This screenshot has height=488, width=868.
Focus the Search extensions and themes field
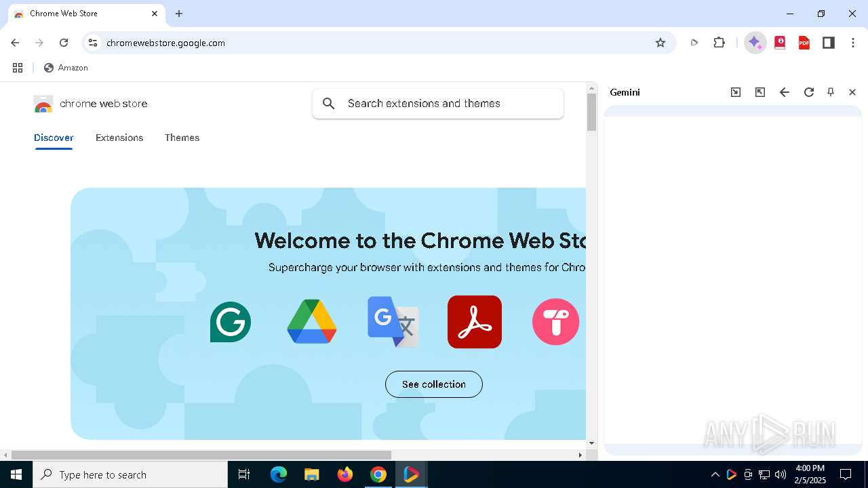(x=438, y=104)
